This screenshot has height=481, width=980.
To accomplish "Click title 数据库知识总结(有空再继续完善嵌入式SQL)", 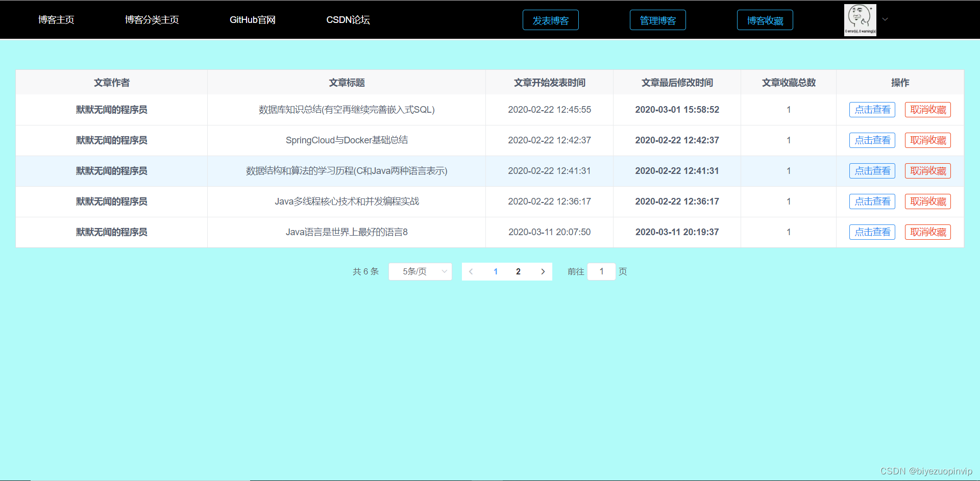I will 347,110.
